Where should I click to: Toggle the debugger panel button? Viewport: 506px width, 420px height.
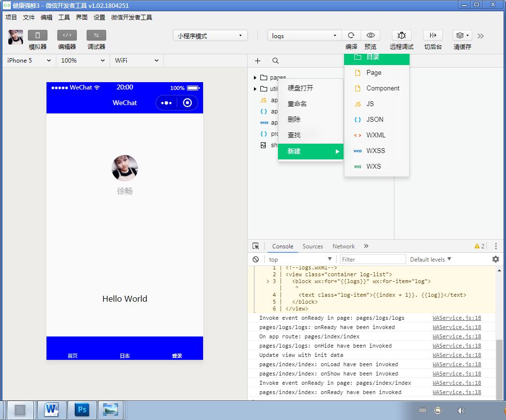pos(96,35)
